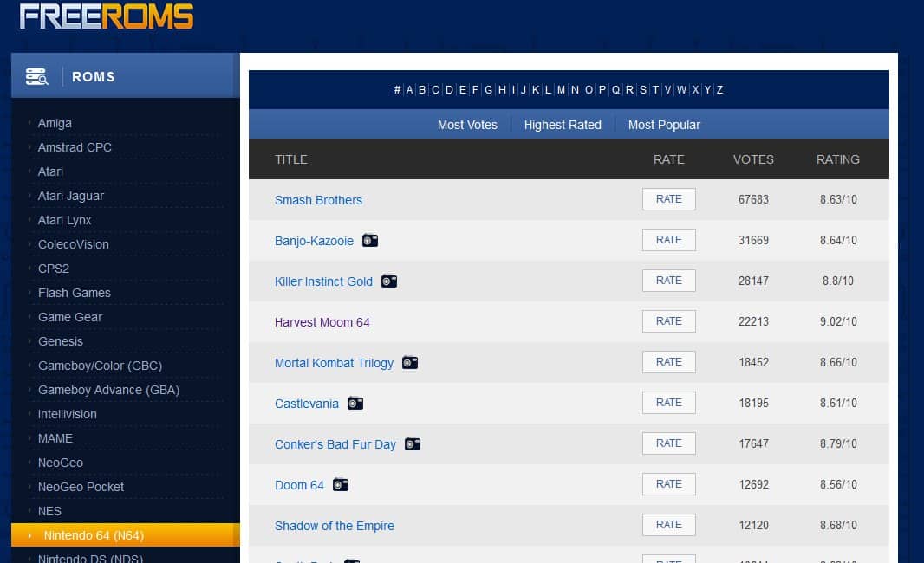Viewport: 924px width, 563px height.
Task: Click the VOTES column header
Action: point(753,159)
